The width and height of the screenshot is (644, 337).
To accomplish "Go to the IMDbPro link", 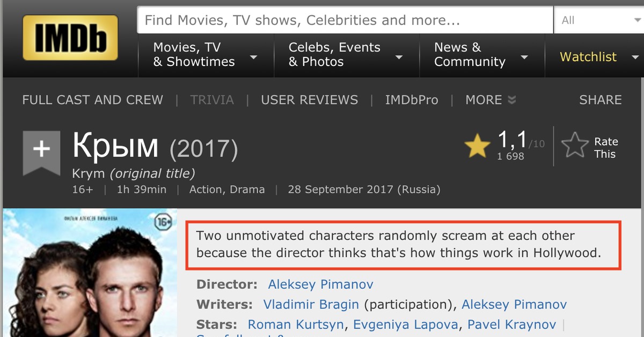I will [x=411, y=100].
